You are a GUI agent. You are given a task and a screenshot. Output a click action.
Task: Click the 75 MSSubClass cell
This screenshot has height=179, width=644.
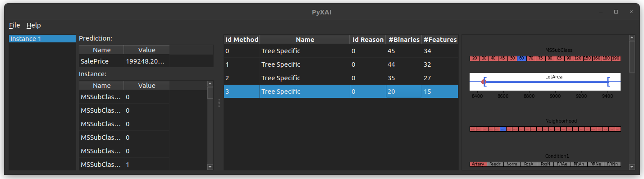click(x=541, y=59)
